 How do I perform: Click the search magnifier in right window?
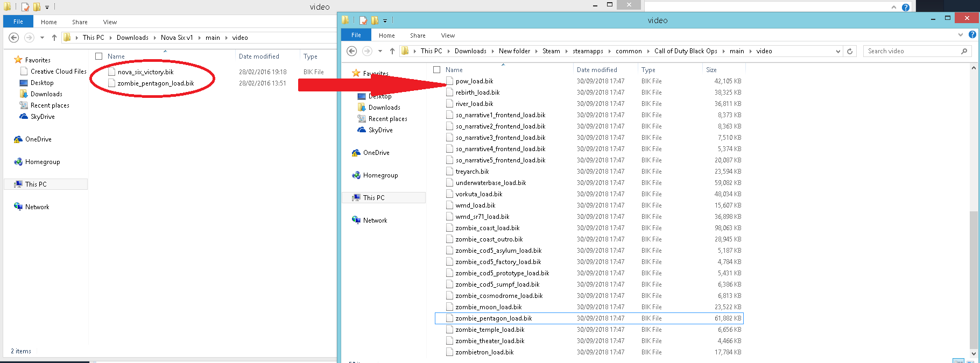[x=964, y=51]
